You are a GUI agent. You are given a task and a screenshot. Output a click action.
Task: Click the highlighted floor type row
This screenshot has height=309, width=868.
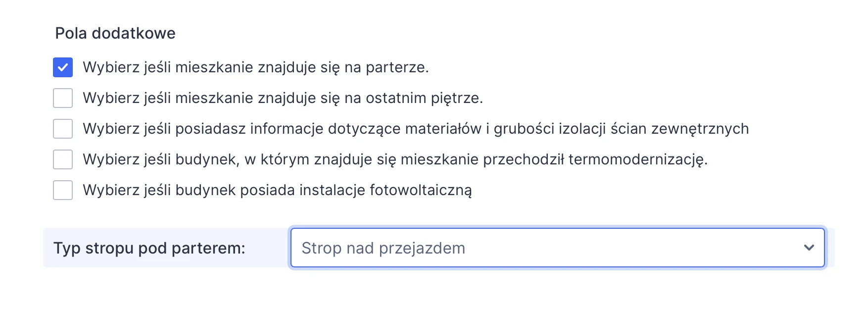(163, 248)
